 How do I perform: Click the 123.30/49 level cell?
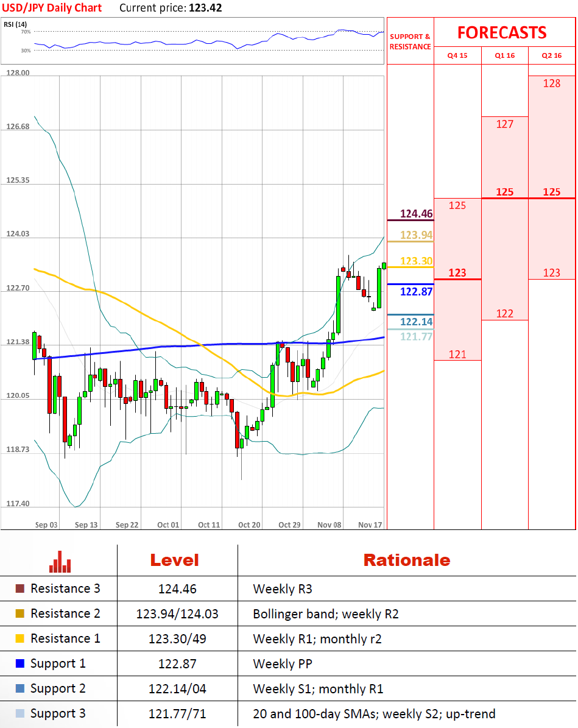pos(177,639)
